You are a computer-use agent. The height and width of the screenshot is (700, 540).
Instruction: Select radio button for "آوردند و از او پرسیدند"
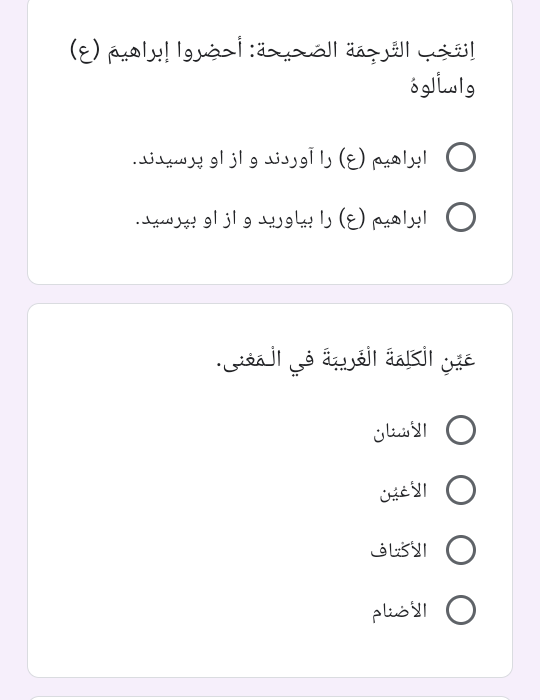click(461, 157)
